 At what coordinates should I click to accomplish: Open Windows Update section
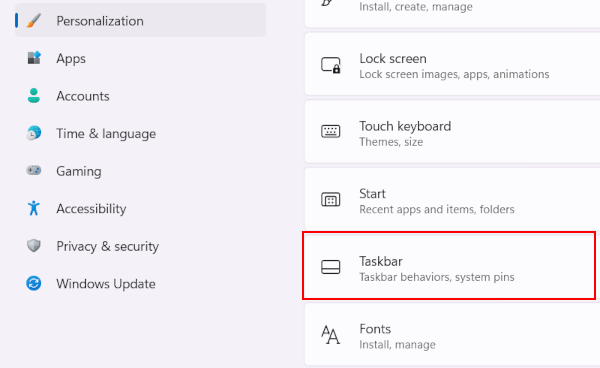(x=140, y=283)
